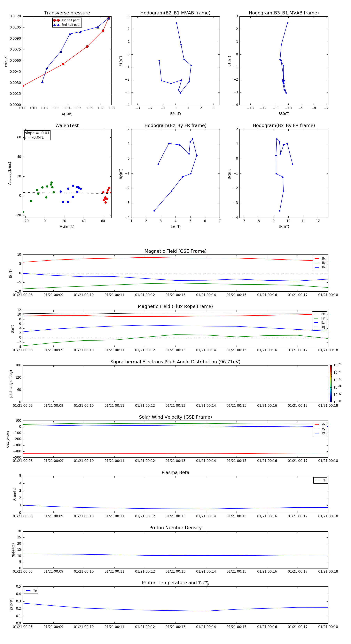Click the 'V_A(km/s)' x-axis label
The image size is (351, 644).
[67, 227]
